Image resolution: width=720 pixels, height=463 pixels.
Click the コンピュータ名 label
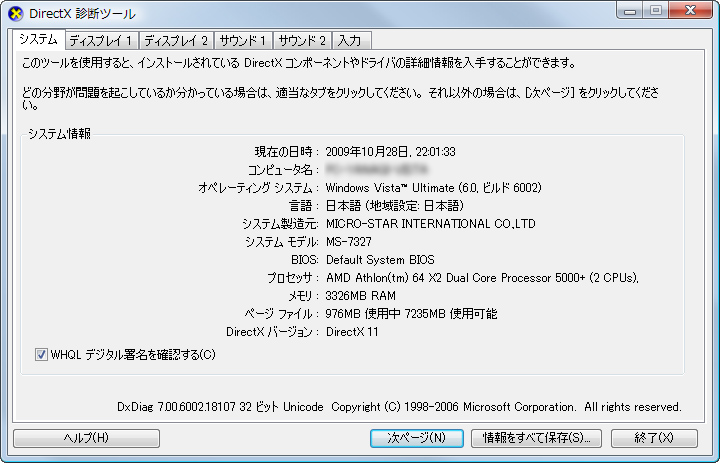pyautogui.click(x=283, y=170)
